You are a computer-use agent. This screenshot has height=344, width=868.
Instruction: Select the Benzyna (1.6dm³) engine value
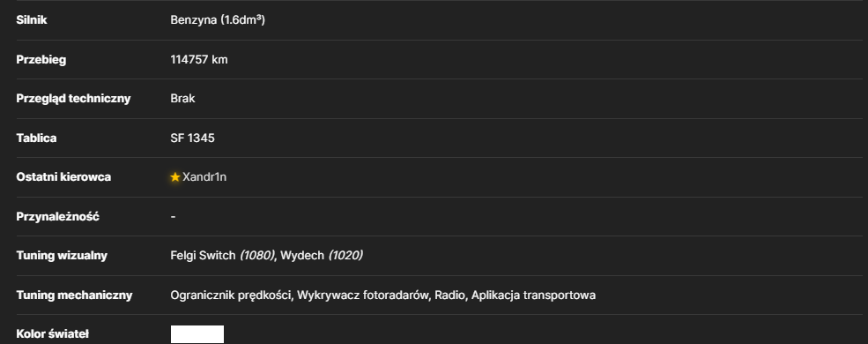point(218,20)
